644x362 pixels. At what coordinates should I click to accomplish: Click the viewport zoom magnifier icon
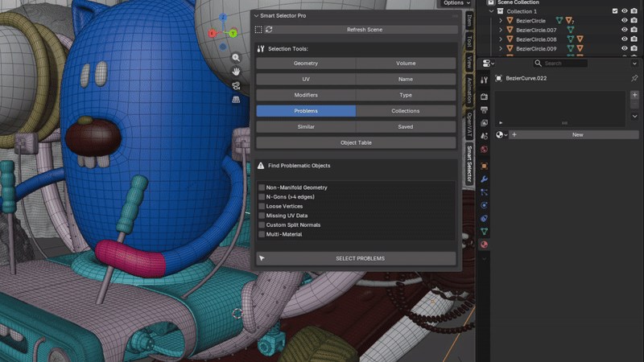point(236,58)
